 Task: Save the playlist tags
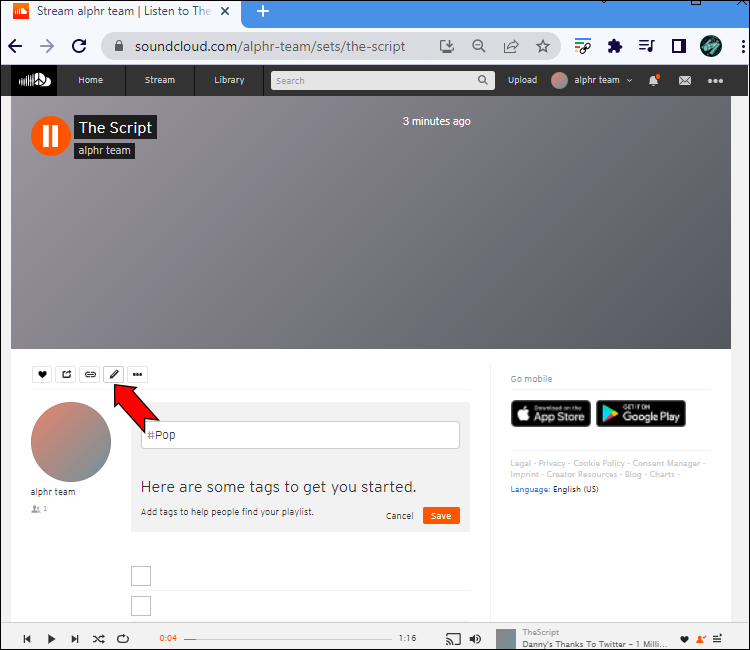pyautogui.click(x=441, y=516)
